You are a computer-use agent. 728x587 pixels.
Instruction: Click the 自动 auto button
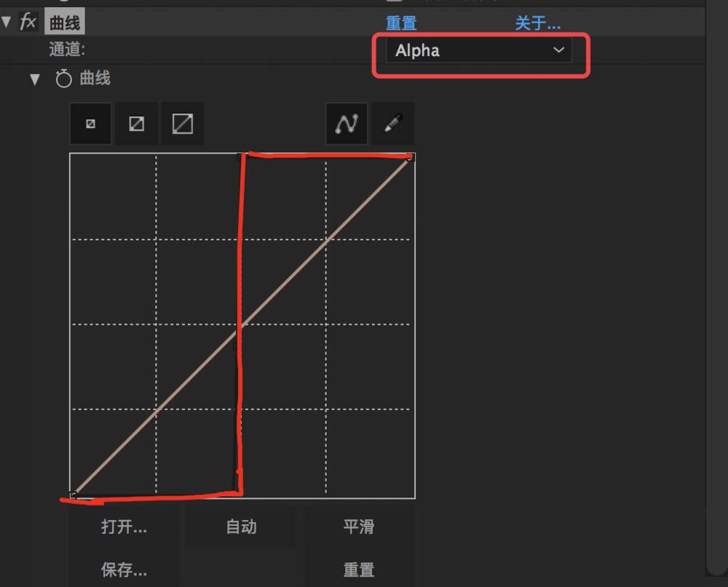click(241, 527)
